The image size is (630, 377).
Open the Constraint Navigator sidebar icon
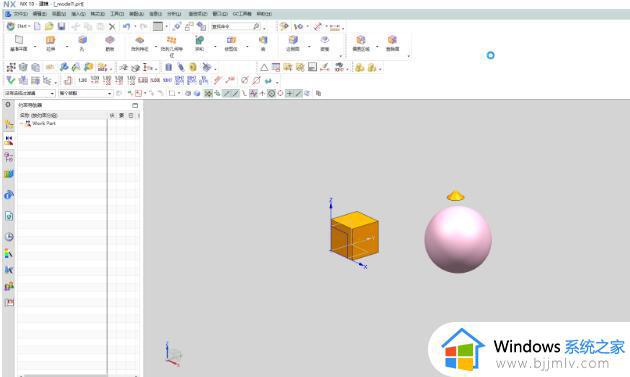pos(9,140)
